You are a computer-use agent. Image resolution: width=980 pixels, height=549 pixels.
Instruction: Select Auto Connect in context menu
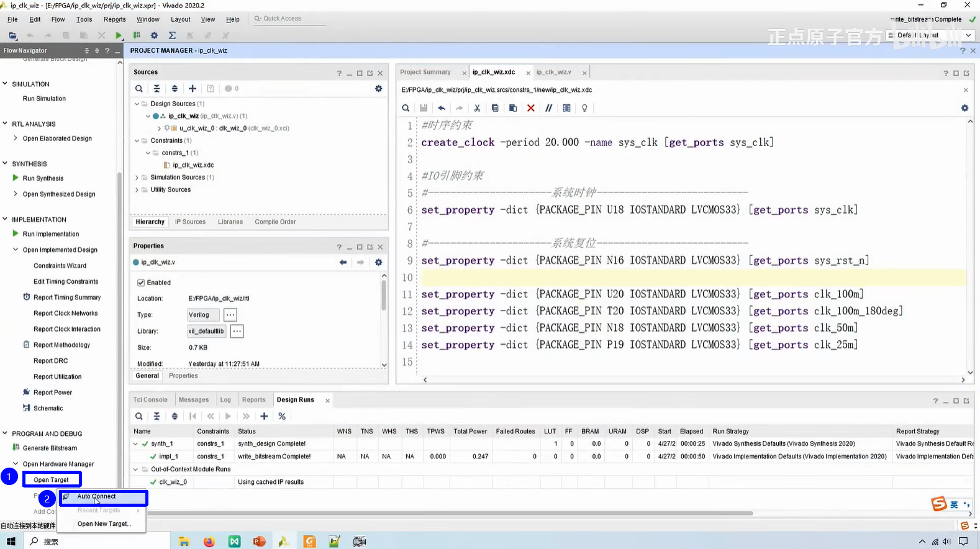(102, 497)
